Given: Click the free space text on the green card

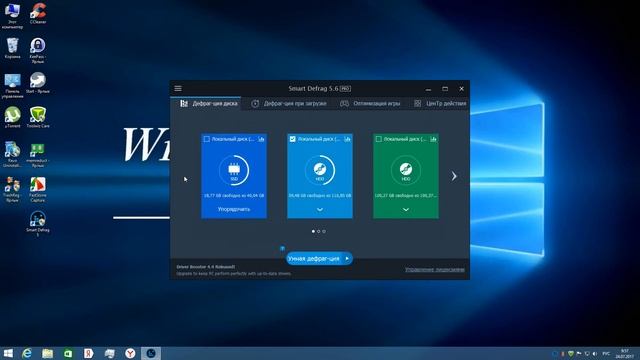Looking at the screenshot, I should point(406,196).
